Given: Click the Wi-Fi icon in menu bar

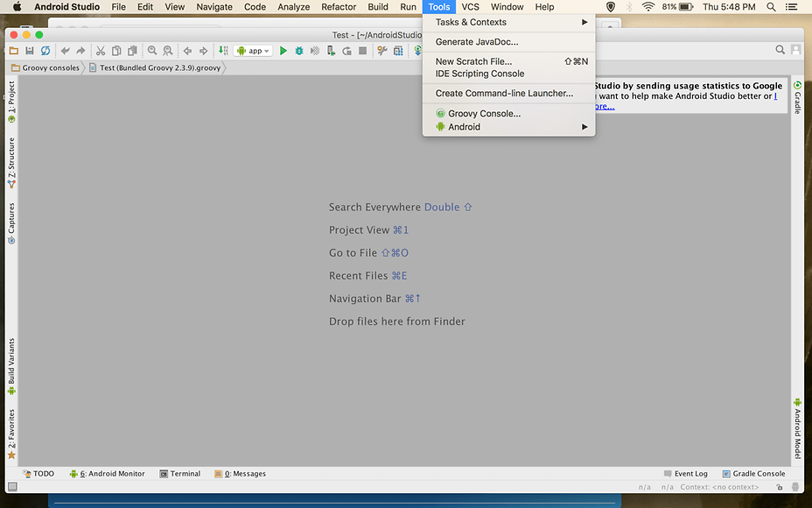Looking at the screenshot, I should (x=647, y=7).
